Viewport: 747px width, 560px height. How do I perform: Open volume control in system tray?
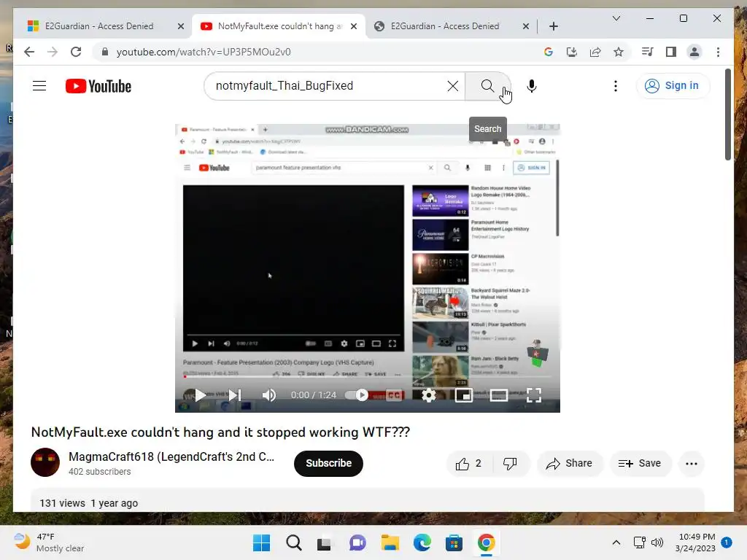[657, 542]
